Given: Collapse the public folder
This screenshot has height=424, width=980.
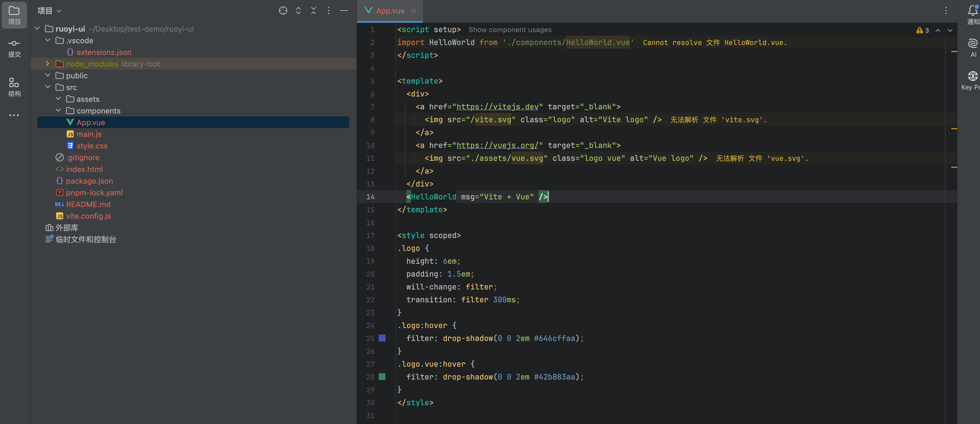Looking at the screenshot, I should click(48, 75).
